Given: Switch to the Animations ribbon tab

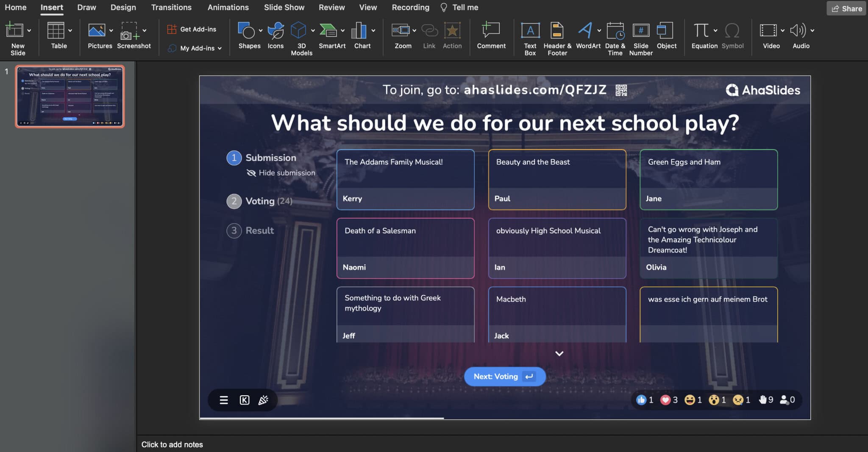Looking at the screenshot, I should (228, 7).
